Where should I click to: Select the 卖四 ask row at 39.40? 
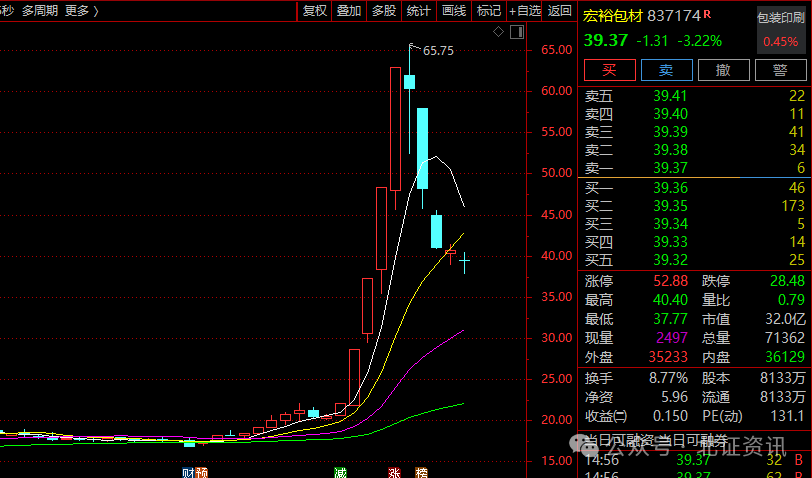694,114
